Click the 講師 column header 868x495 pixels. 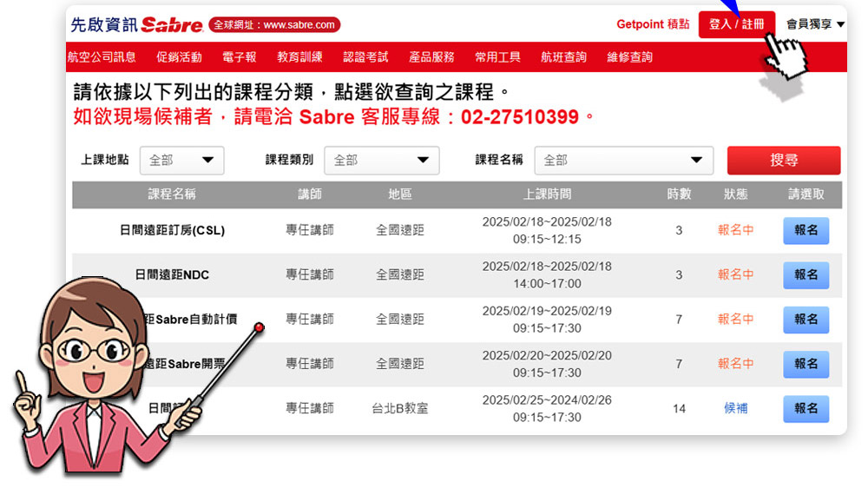[x=310, y=195]
